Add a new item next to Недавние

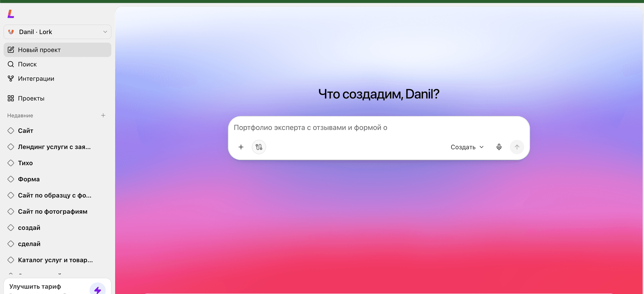(x=103, y=115)
